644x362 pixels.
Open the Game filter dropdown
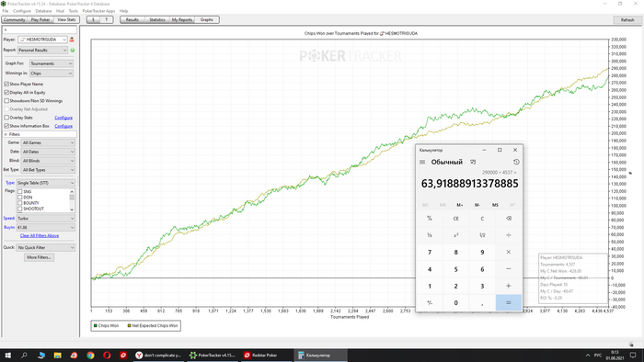(48, 142)
